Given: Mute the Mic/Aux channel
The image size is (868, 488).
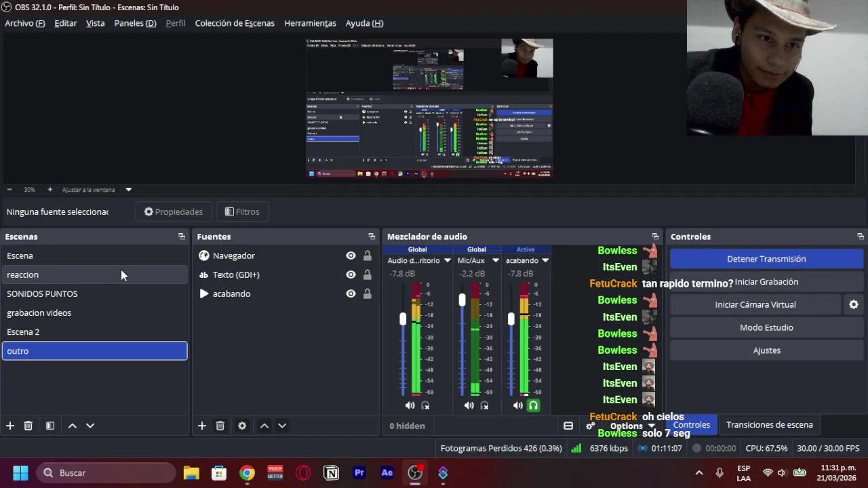Looking at the screenshot, I should point(469,405).
